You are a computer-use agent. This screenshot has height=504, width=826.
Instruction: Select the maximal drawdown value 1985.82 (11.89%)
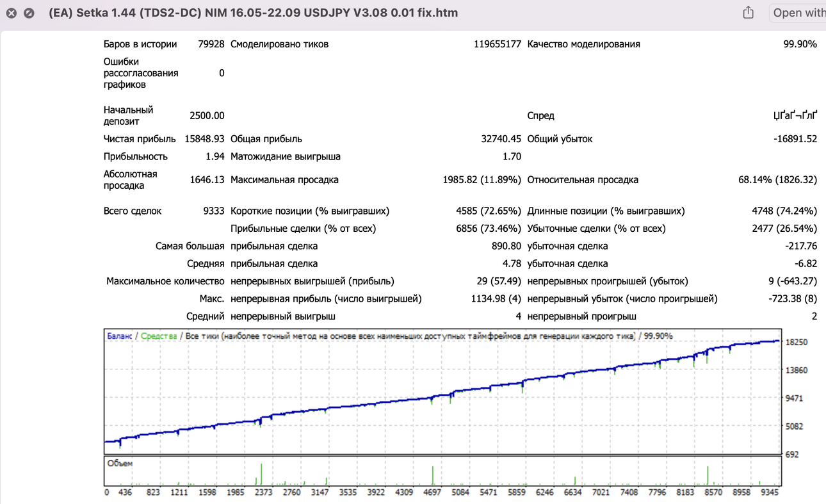482,180
